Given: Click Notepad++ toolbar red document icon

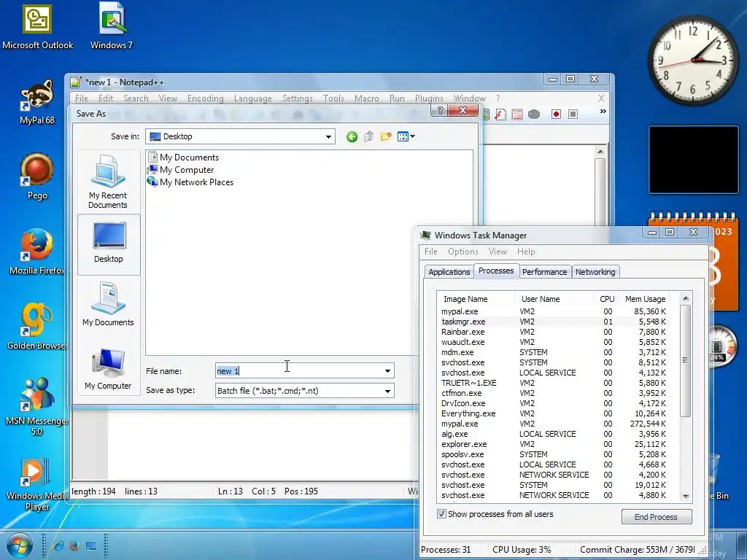Looking at the screenshot, I should [x=500, y=114].
